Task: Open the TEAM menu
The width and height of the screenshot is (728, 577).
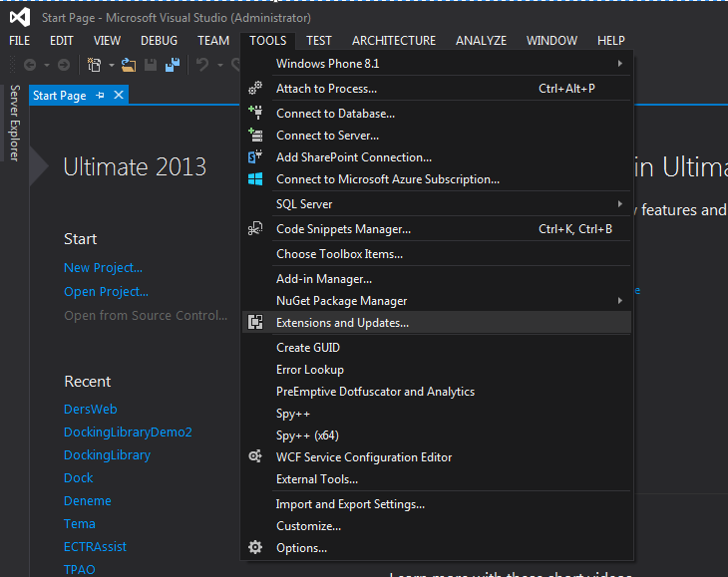Action: [213, 41]
